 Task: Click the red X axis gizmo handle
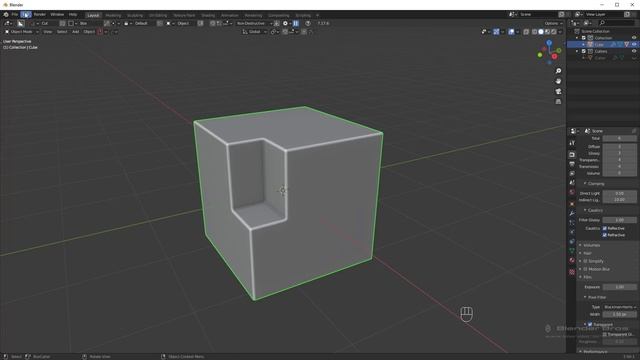point(554,57)
